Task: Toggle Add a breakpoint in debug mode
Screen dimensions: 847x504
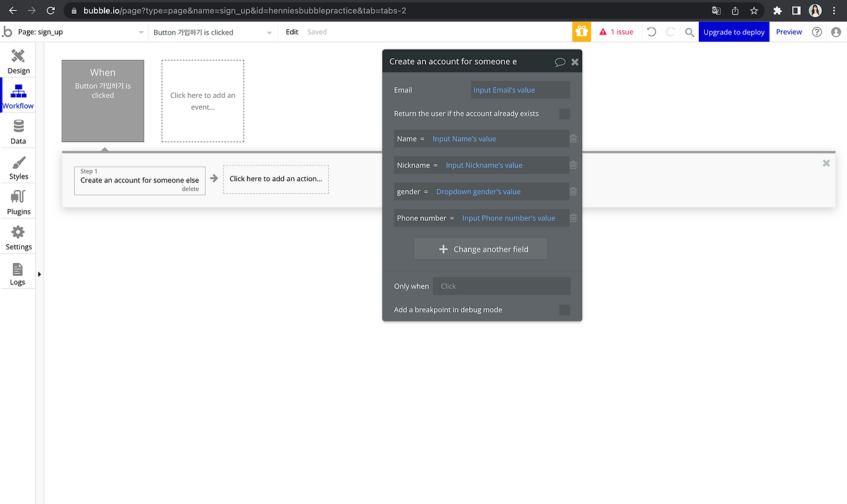Action: click(x=564, y=310)
